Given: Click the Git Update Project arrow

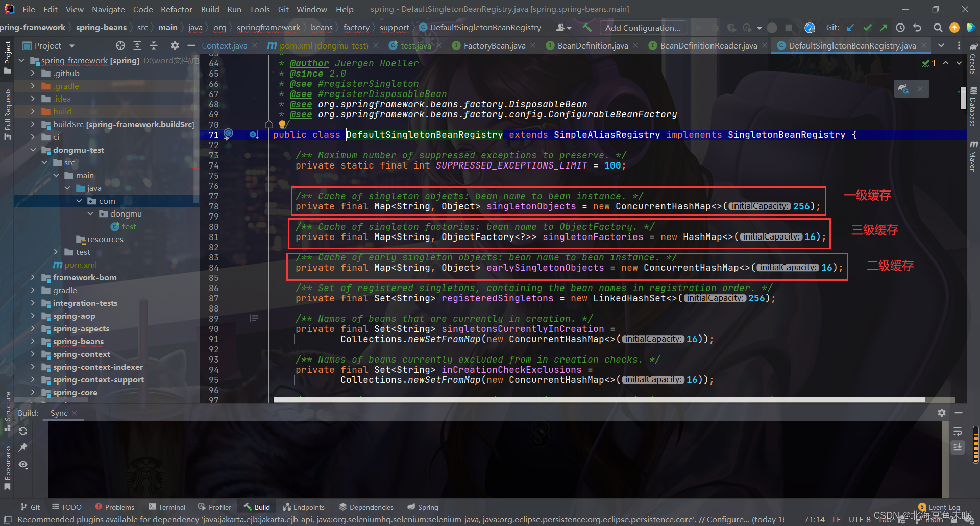Looking at the screenshot, I should tap(850, 28).
